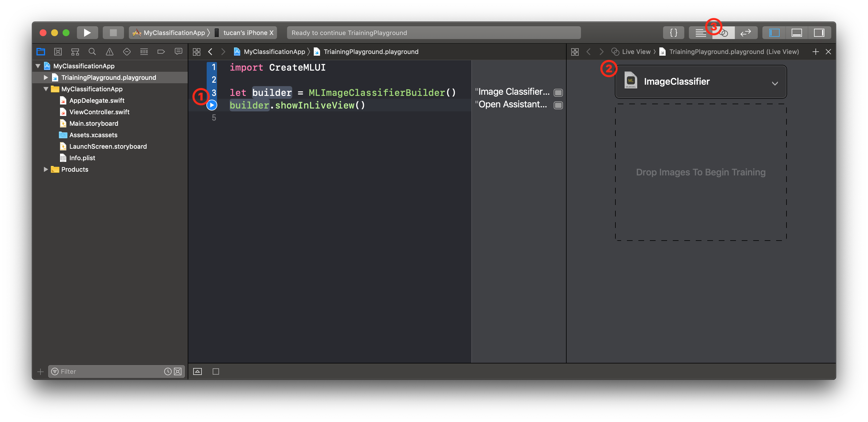Select ViewController.swift in the navigator

pos(99,112)
